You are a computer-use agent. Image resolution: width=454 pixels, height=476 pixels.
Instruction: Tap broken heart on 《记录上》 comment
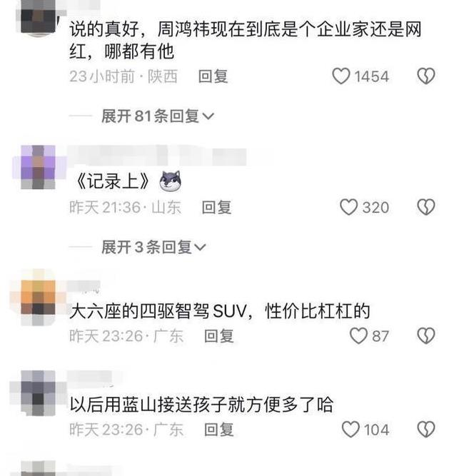coord(426,208)
